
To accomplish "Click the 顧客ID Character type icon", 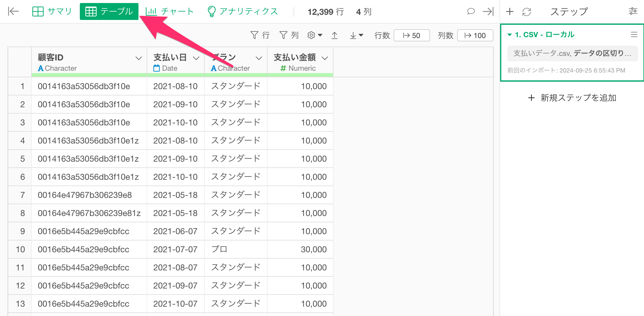I will [x=41, y=68].
